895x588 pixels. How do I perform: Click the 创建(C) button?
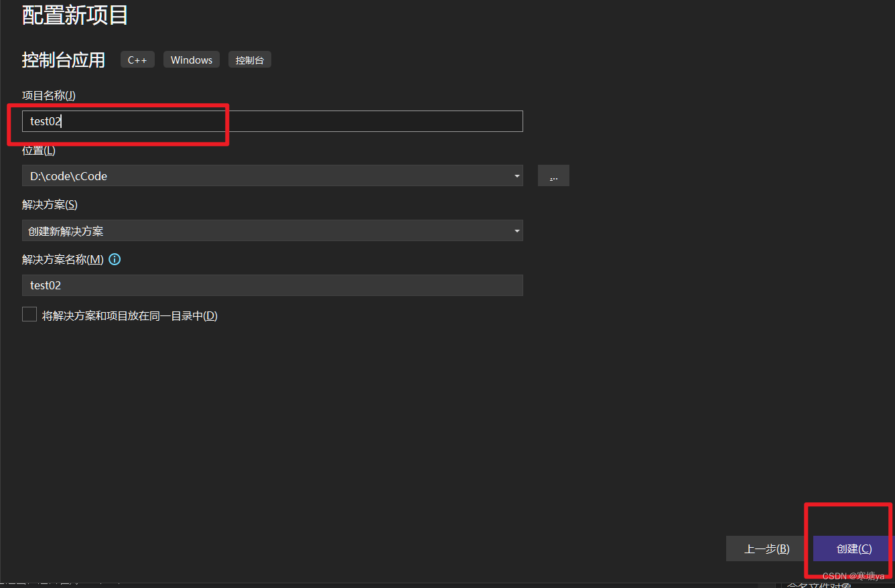[x=853, y=548]
